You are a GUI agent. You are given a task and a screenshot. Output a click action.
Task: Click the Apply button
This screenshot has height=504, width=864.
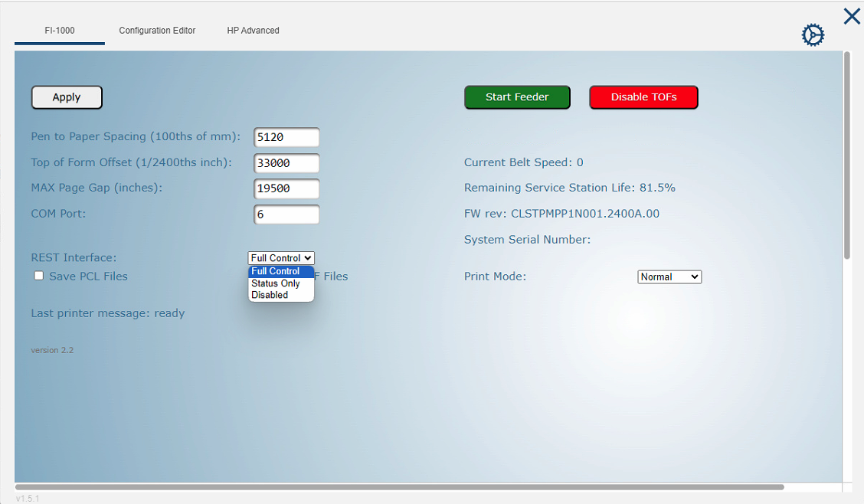(67, 97)
